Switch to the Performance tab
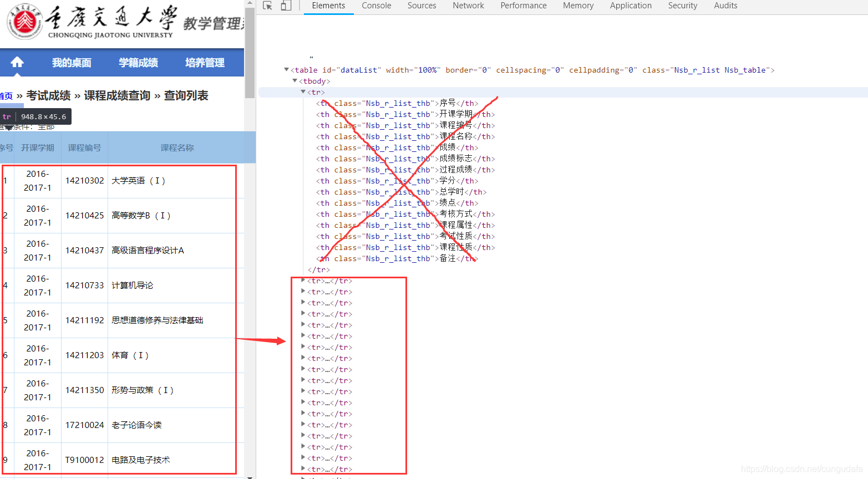Image resolution: width=868 pixels, height=479 pixels. click(524, 6)
